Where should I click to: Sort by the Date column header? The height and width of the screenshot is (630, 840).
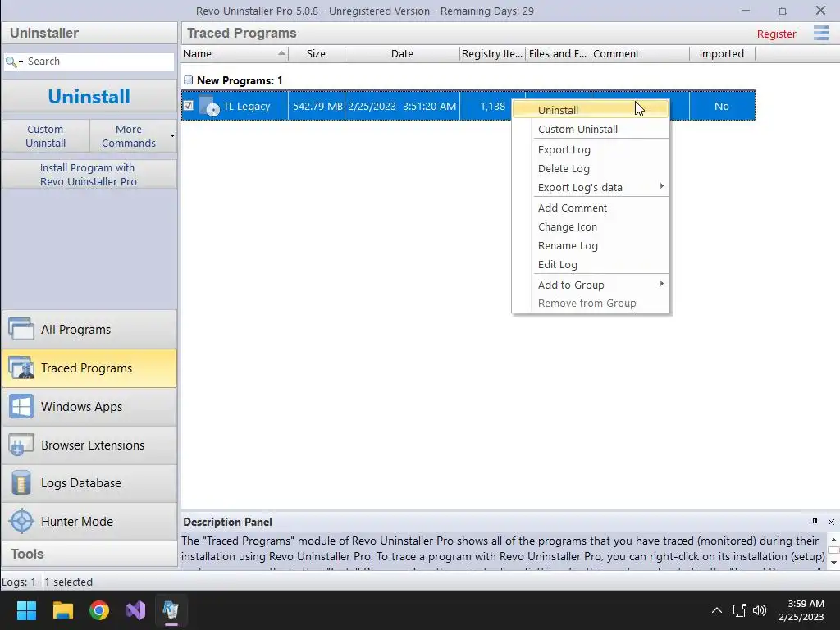click(402, 53)
